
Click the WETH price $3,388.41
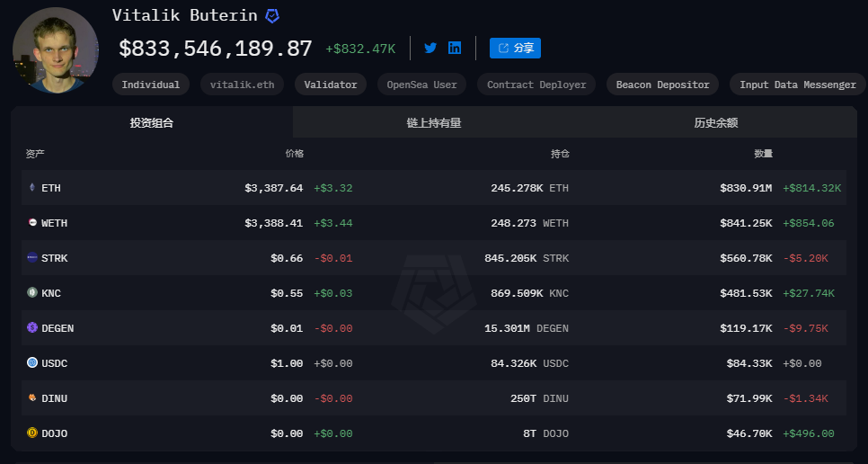(274, 223)
